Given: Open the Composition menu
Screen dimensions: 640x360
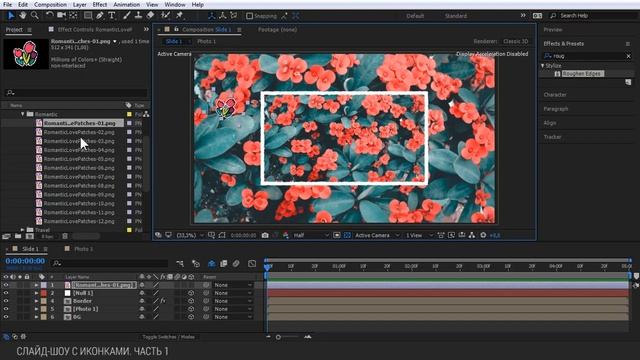Looking at the screenshot, I should coord(50,4).
